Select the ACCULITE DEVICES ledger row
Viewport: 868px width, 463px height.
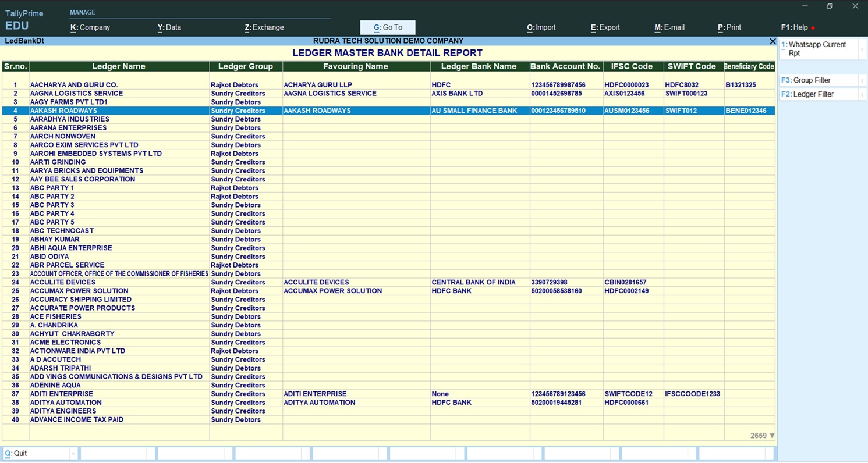click(63, 283)
